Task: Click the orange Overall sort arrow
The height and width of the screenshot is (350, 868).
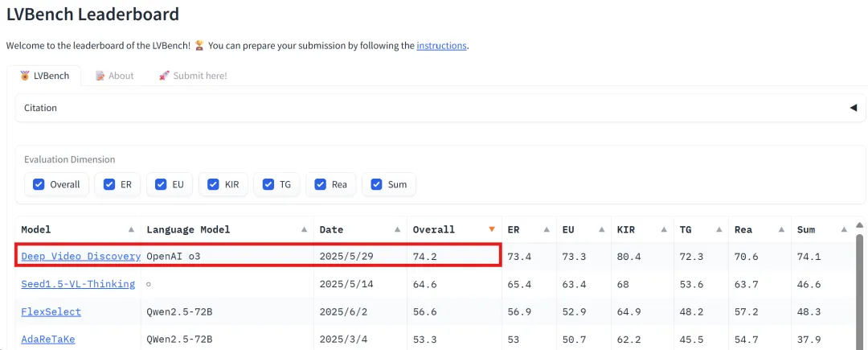Action: 492,229
